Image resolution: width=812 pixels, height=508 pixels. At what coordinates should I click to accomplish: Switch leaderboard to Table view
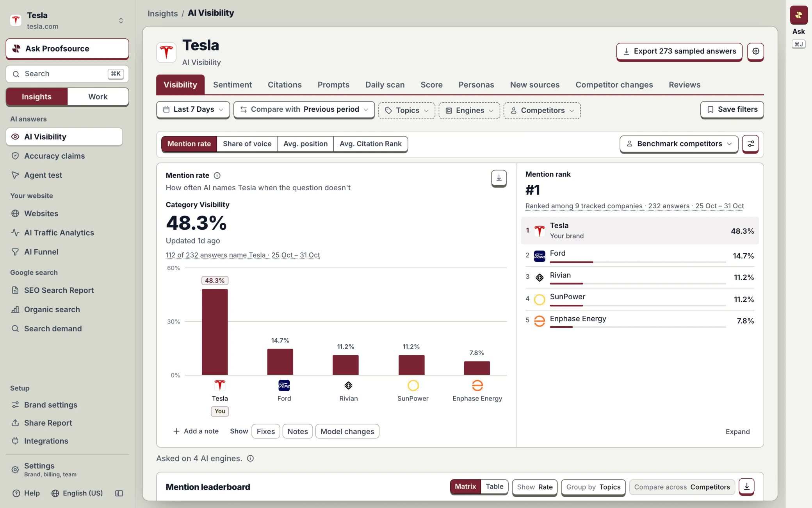[494, 487]
